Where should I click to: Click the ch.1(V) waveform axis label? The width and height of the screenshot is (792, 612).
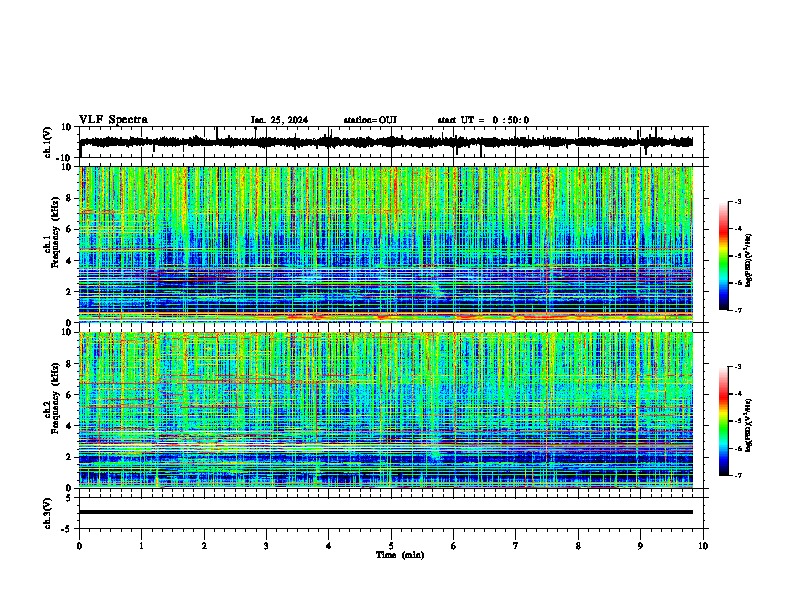click(x=48, y=142)
